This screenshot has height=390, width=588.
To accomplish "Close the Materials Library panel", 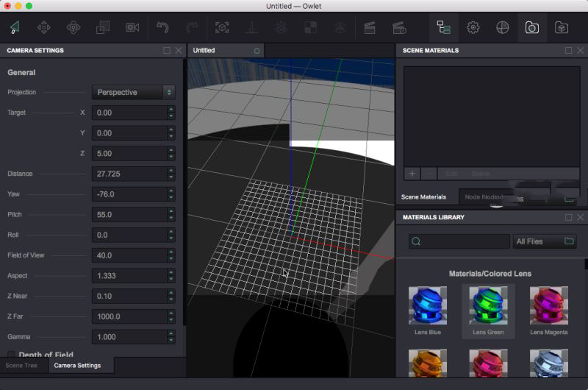I will 580,217.
